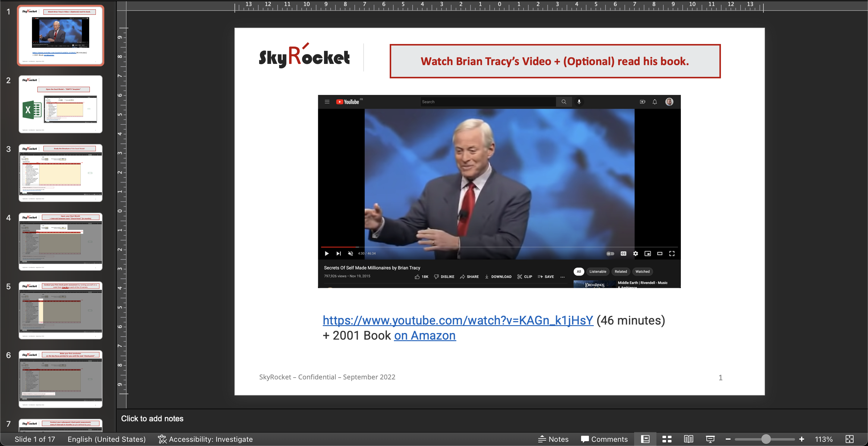The image size is (868, 446).
Task: Click the slide number 1 placeholder
Action: [720, 378]
